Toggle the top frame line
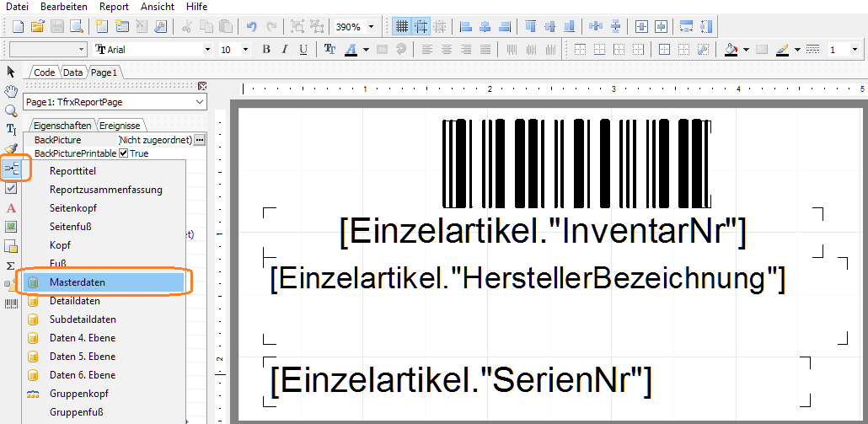The image size is (868, 424). (581, 49)
